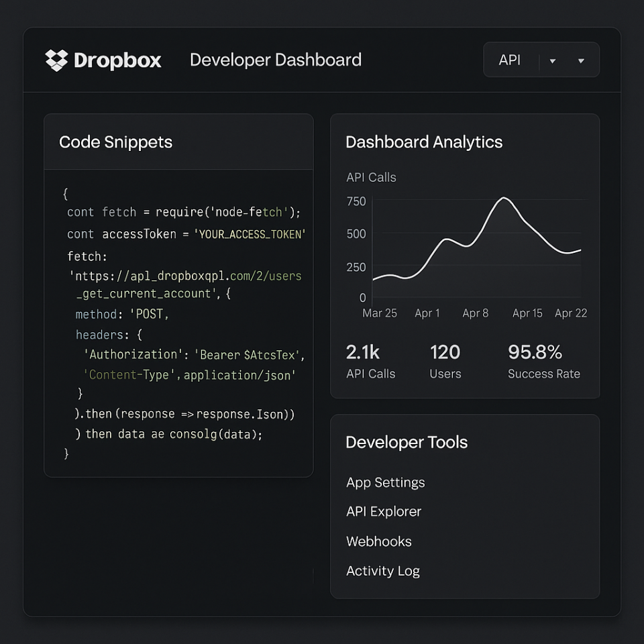The width and height of the screenshot is (644, 644).
Task: Click the Developer Dashboard title
Action: [x=275, y=60]
